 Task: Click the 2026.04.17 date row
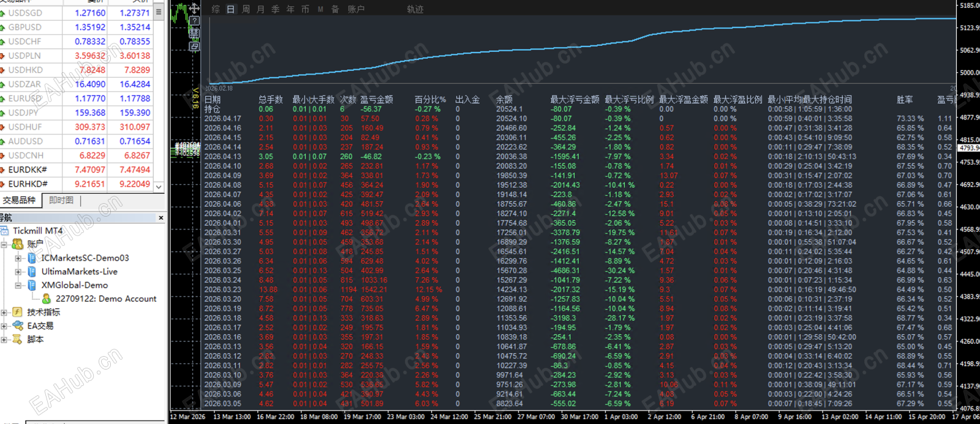click(578, 119)
